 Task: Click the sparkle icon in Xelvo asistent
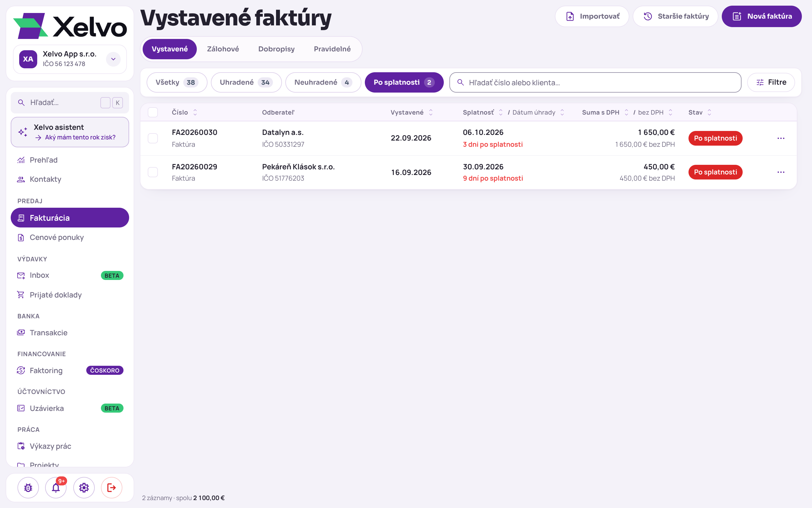(23, 132)
